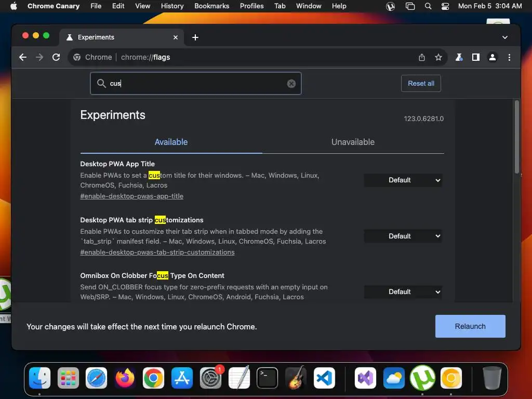Click the page vertical scrollbar thumb
532x399 pixels.
[x=517, y=137]
